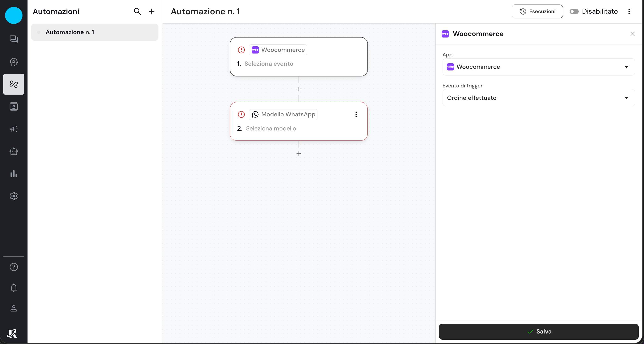Open the Ordine effettuato trigger dropdown
The image size is (644, 344).
point(538,98)
